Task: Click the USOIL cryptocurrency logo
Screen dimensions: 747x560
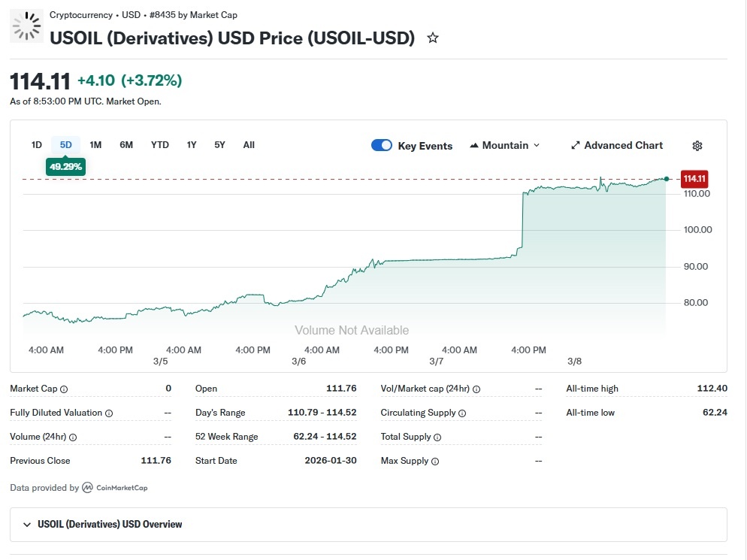Action: pos(26,26)
